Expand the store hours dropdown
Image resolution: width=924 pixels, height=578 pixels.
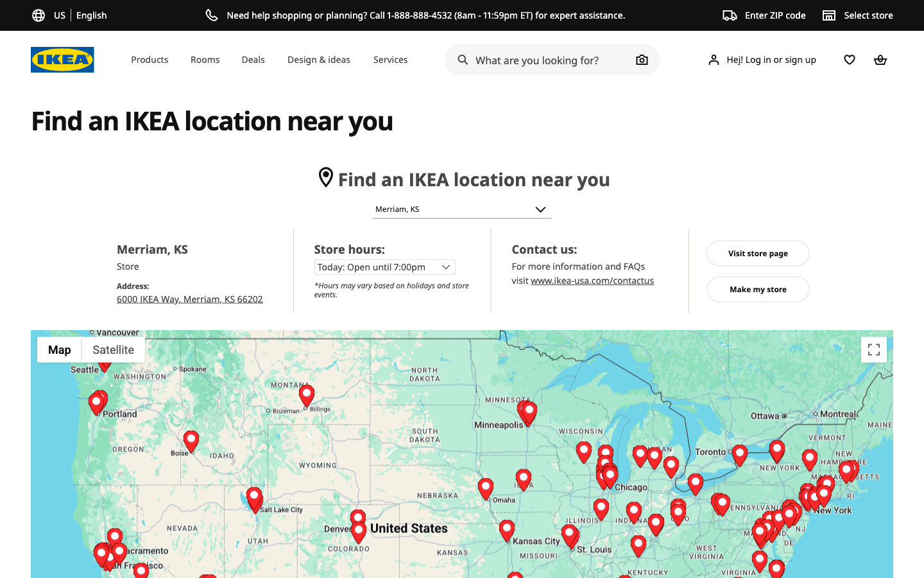[x=384, y=267]
